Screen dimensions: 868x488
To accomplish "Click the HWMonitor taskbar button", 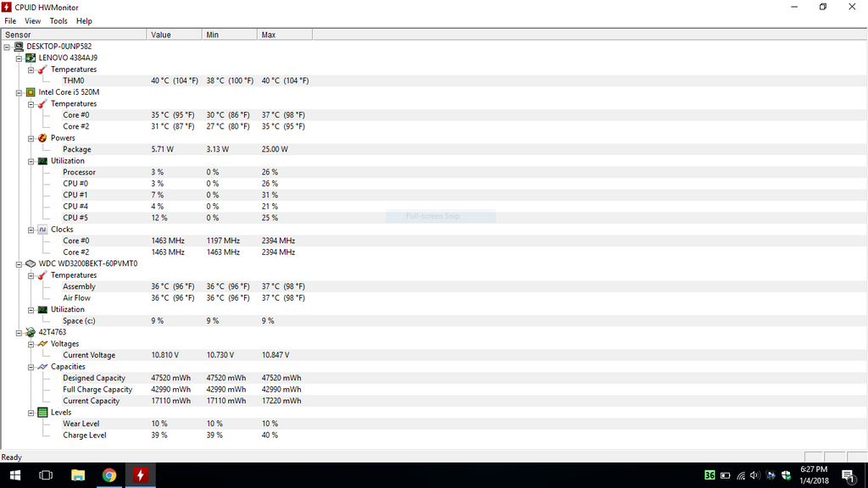I will tap(140, 475).
